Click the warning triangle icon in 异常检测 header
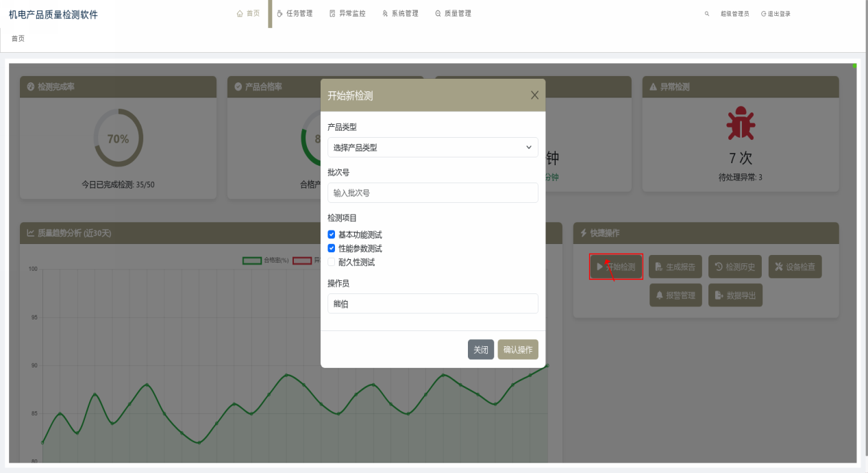Viewport: 868px width, 473px height. point(653,87)
